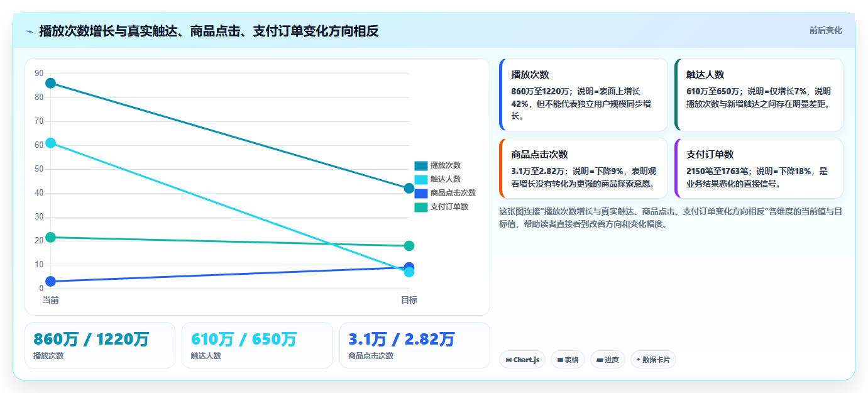Toggle the 触达人数 legend color box
The image size is (868, 393).
click(420, 179)
